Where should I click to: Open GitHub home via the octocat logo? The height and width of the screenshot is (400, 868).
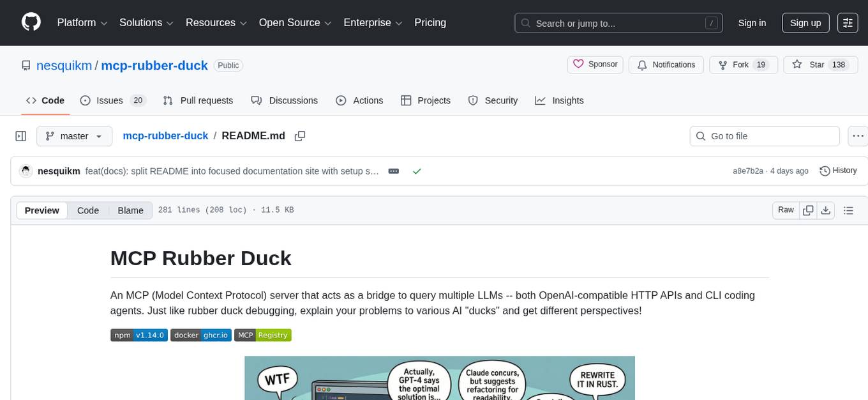(x=31, y=22)
